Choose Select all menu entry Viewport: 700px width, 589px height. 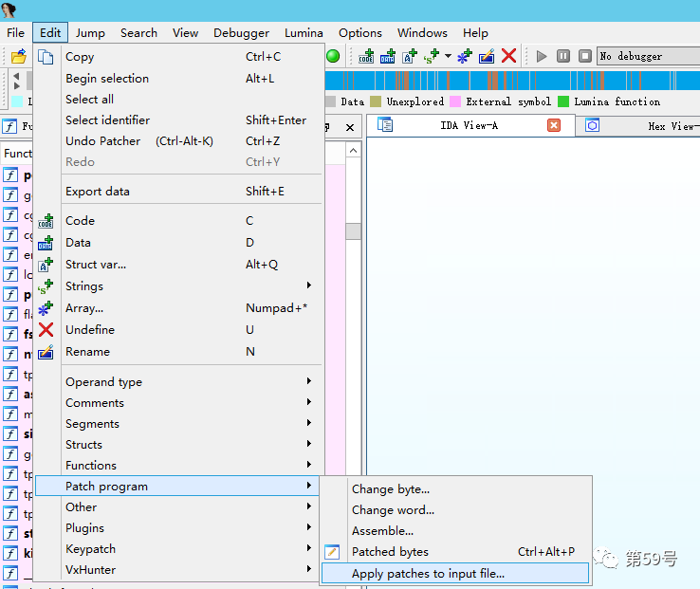(178, 100)
